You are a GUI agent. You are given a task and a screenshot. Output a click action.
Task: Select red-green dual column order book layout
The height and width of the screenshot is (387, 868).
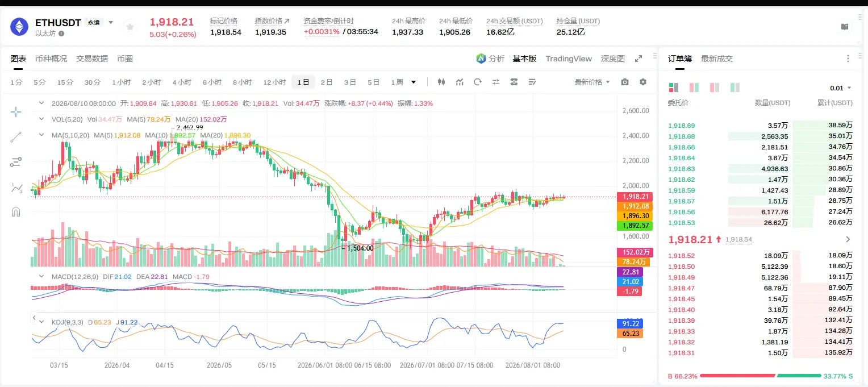pos(694,88)
